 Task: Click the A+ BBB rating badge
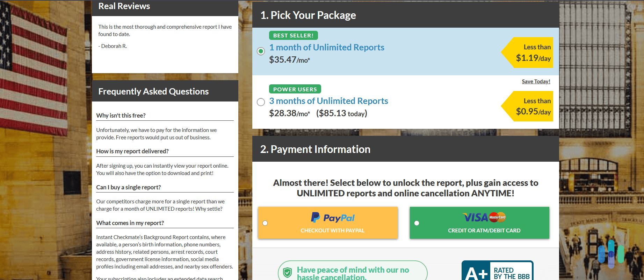pos(497,271)
